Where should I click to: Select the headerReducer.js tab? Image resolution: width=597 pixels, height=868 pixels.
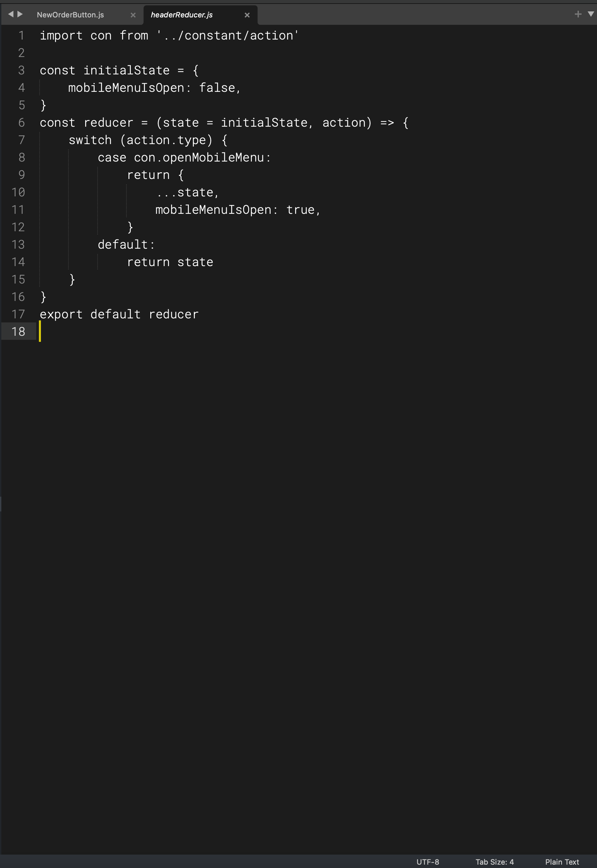(181, 15)
